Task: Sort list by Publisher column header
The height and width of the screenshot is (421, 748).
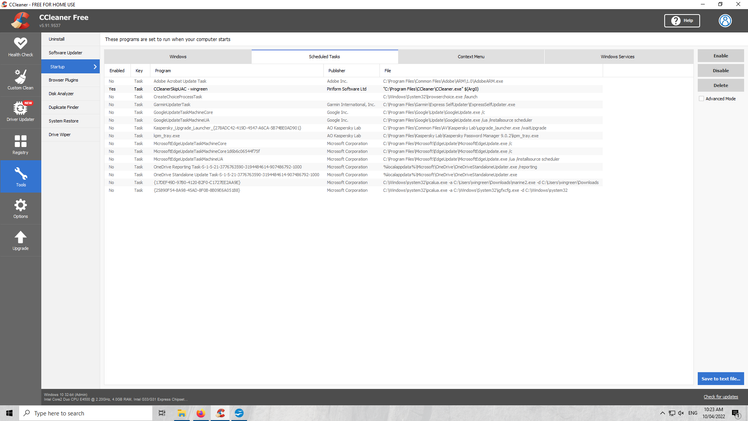Action: pyautogui.click(x=337, y=71)
